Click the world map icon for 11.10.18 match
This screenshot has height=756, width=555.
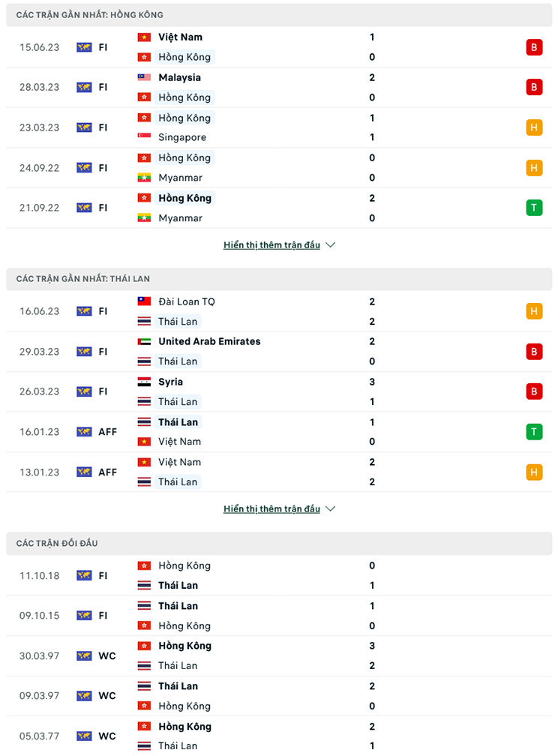84,575
